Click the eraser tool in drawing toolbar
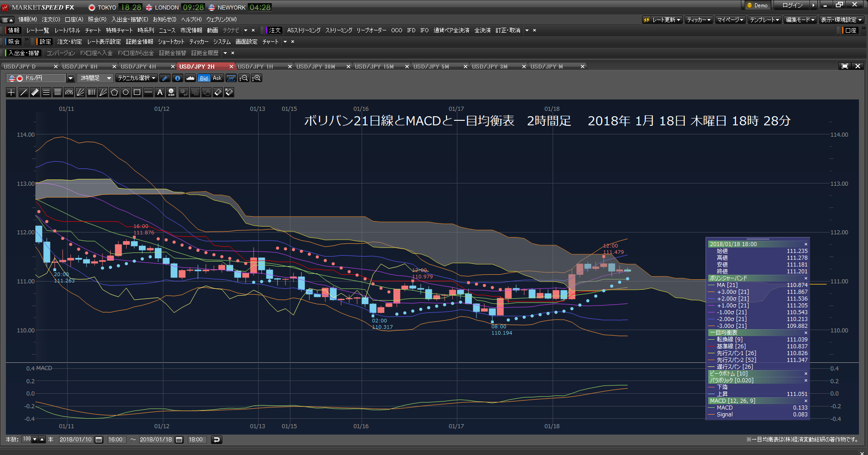868x455 pixels. tap(218, 92)
